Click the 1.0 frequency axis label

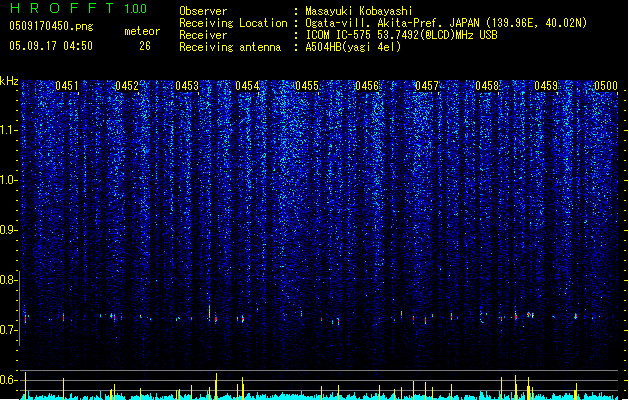(x=9, y=180)
